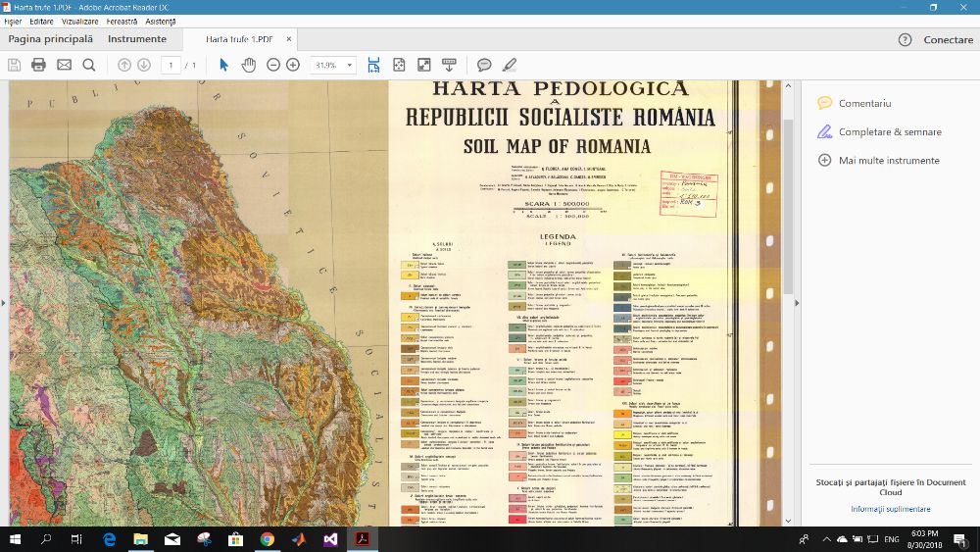Open MATLAB from the taskbar

[x=299, y=539]
